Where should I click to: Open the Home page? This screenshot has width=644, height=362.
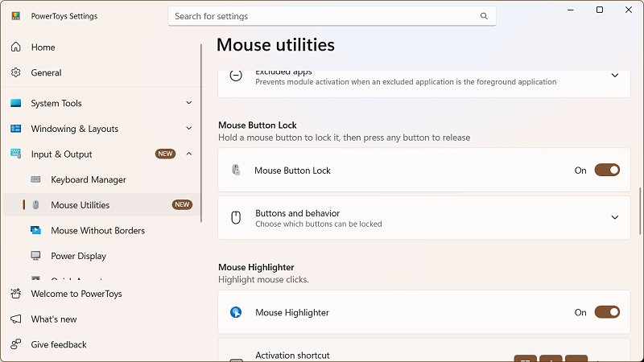[x=101, y=47]
